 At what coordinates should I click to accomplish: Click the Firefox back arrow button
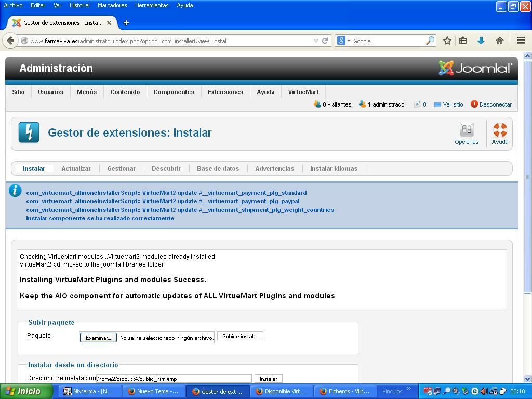tap(10, 41)
